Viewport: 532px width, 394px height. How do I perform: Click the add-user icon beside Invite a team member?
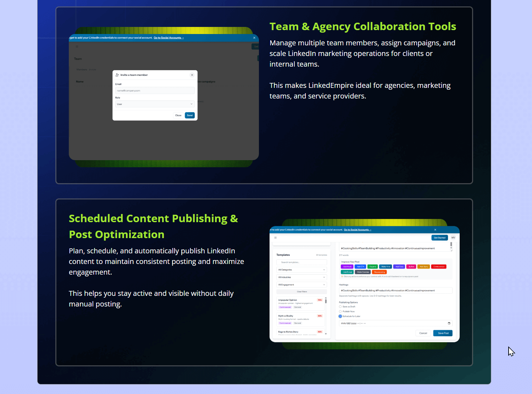pos(117,75)
